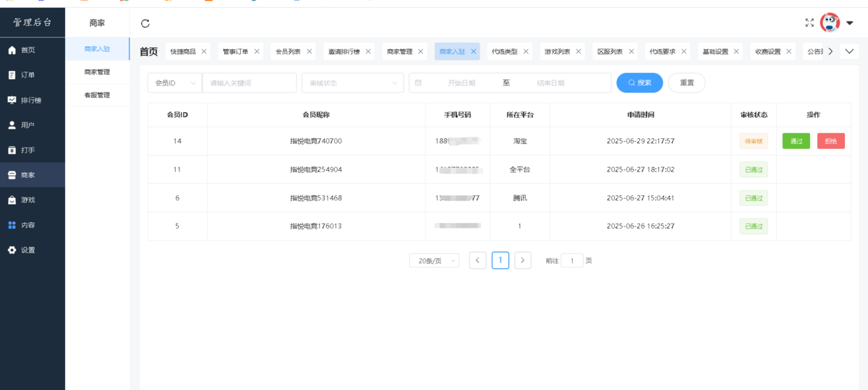
Task: Switch to the 会员列表 tab
Action: (x=289, y=51)
